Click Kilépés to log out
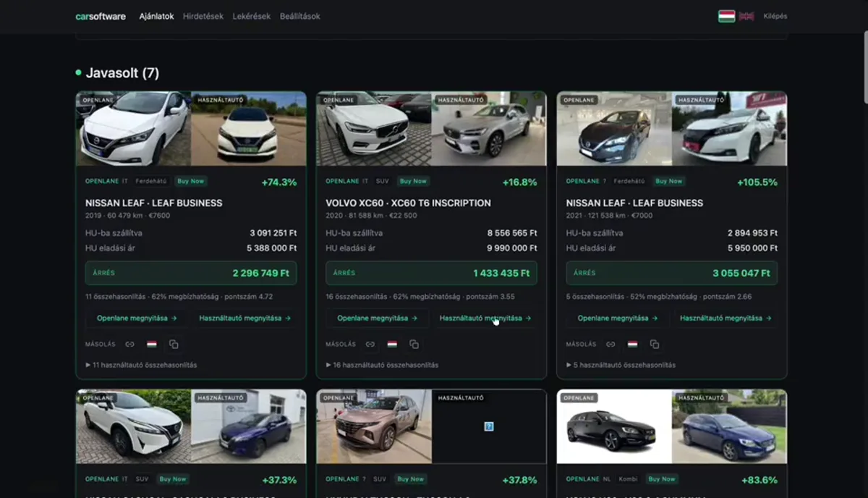The image size is (868, 498). [775, 16]
